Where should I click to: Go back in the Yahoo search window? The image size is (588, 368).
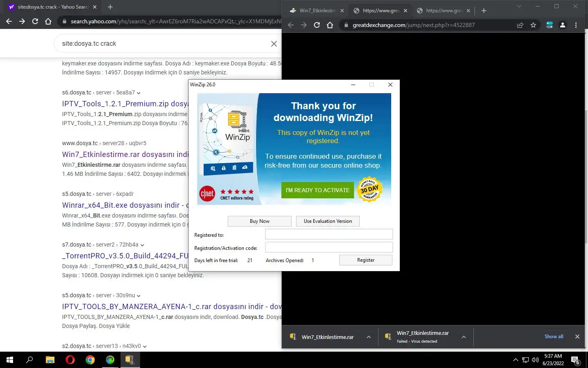click(x=9, y=21)
